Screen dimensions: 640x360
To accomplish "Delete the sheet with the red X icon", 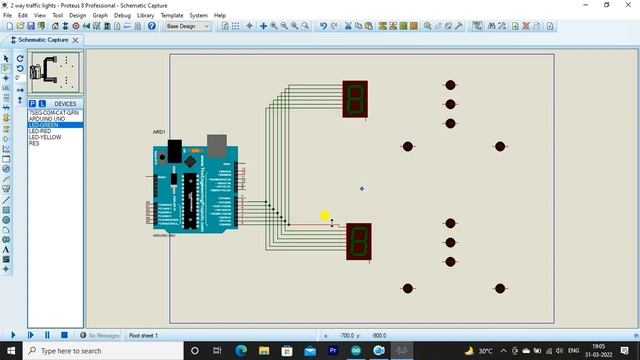I will coord(526,26).
